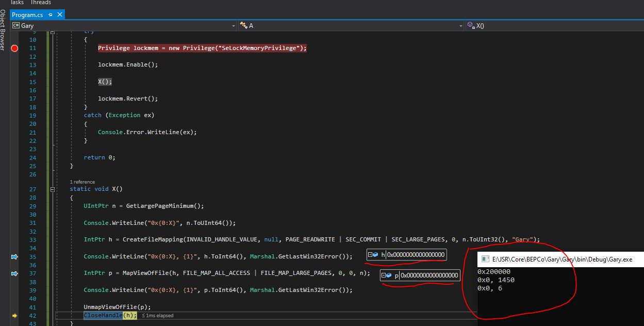The width and height of the screenshot is (644, 326).
Task: Collapse the p variable data tip
Action: 384,275
